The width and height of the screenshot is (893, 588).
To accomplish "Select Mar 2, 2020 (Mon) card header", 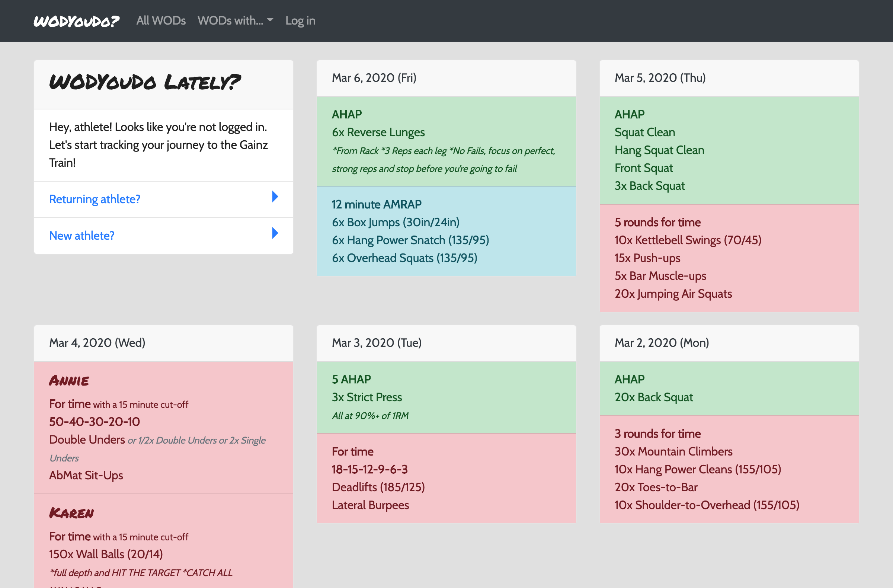I will pos(729,343).
